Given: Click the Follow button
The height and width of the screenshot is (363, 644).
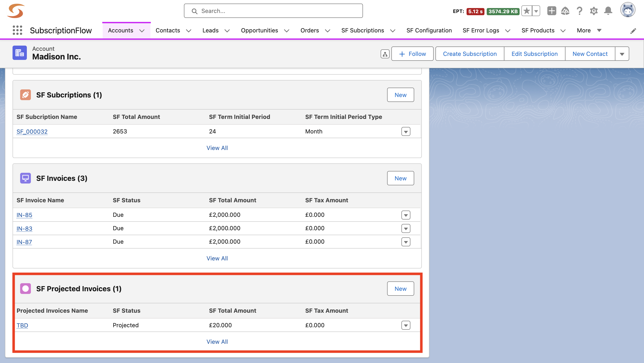Looking at the screenshot, I should (412, 54).
